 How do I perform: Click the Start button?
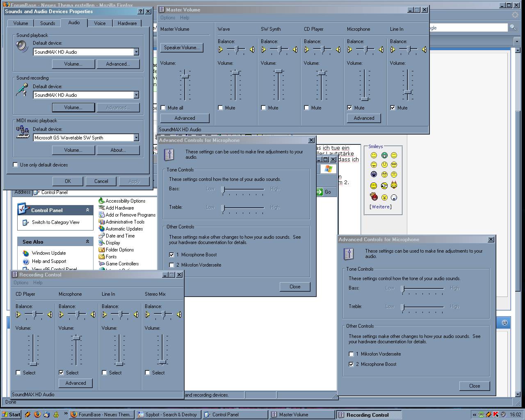tap(11, 415)
